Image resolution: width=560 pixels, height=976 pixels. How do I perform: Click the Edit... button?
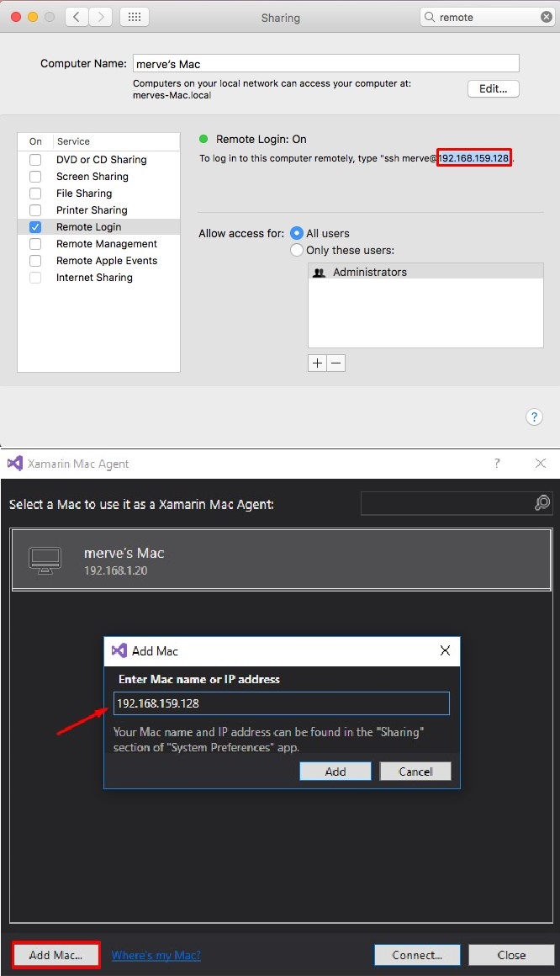tap(494, 89)
